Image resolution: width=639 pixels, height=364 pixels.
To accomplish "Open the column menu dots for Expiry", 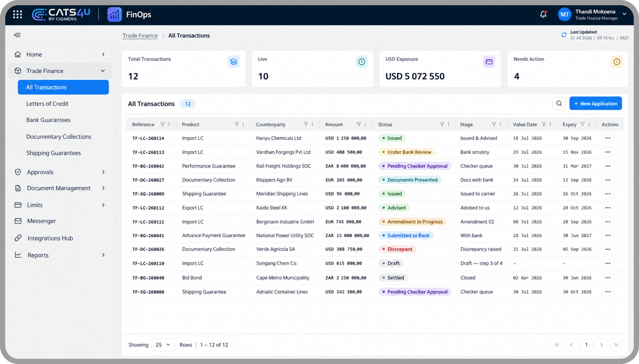I will (x=589, y=124).
